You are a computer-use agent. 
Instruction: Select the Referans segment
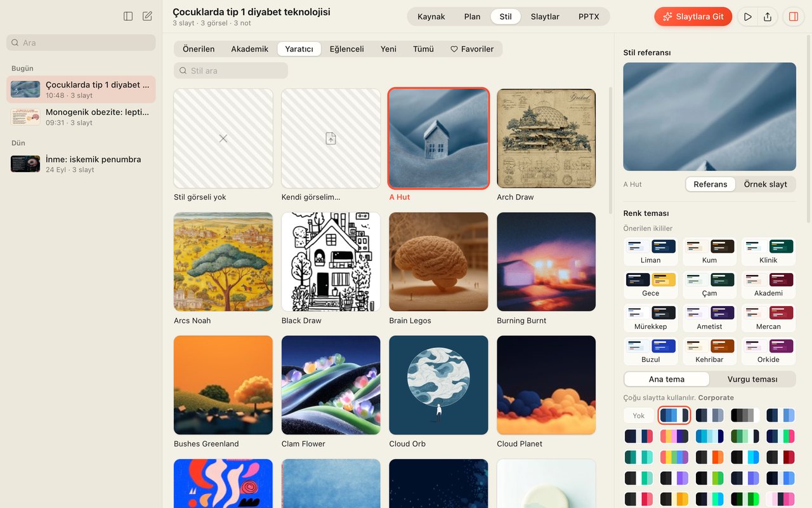click(x=710, y=184)
